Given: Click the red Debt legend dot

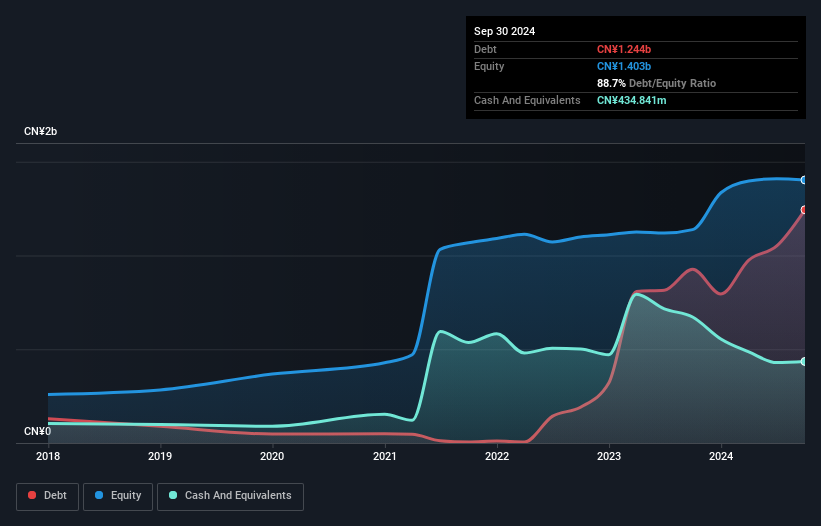Looking at the screenshot, I should click(32, 495).
